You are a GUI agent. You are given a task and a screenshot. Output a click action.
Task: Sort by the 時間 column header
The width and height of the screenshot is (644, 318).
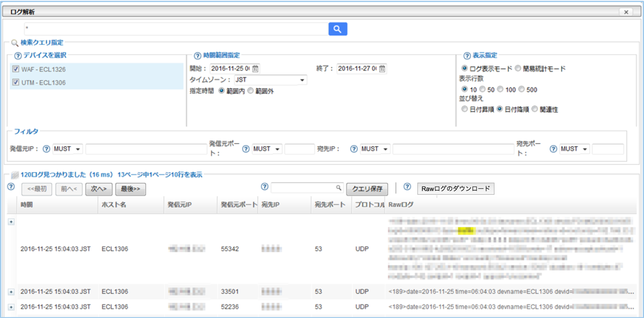click(27, 205)
